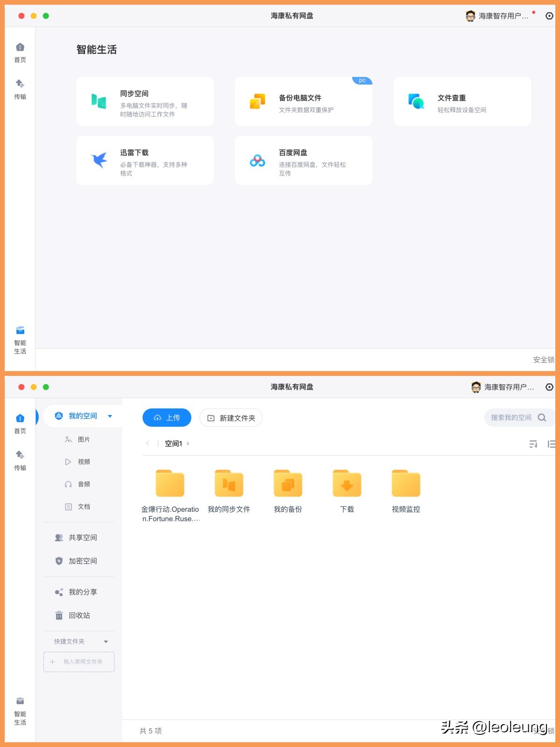Open the 备份电脑文件 card
The image size is (560, 747).
[x=304, y=102]
